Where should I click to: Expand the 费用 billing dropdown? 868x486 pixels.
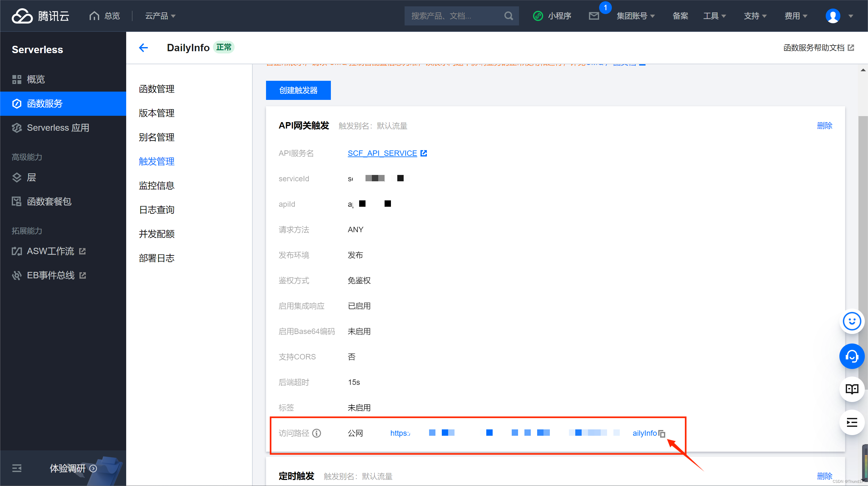click(796, 16)
